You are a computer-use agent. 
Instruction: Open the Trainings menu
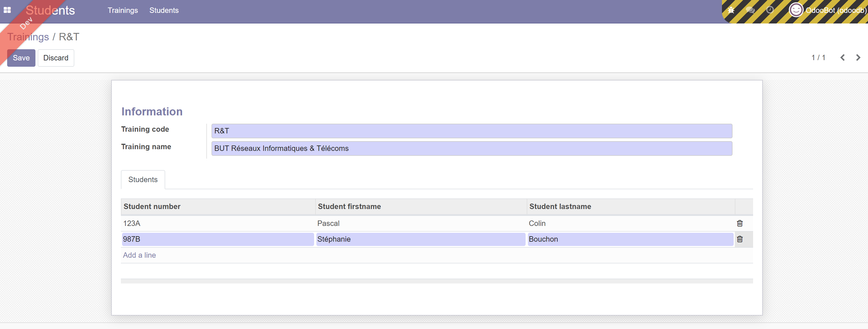click(123, 11)
